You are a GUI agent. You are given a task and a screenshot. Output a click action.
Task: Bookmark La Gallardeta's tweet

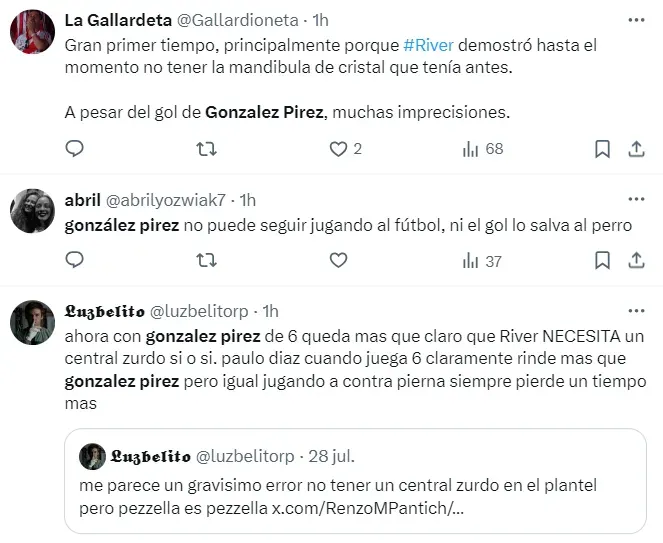602,149
